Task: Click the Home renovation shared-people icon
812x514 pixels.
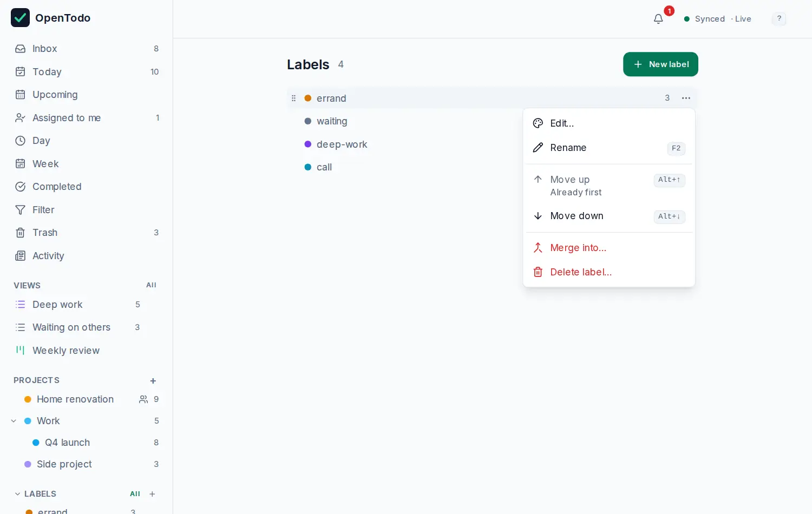Action: point(143,399)
